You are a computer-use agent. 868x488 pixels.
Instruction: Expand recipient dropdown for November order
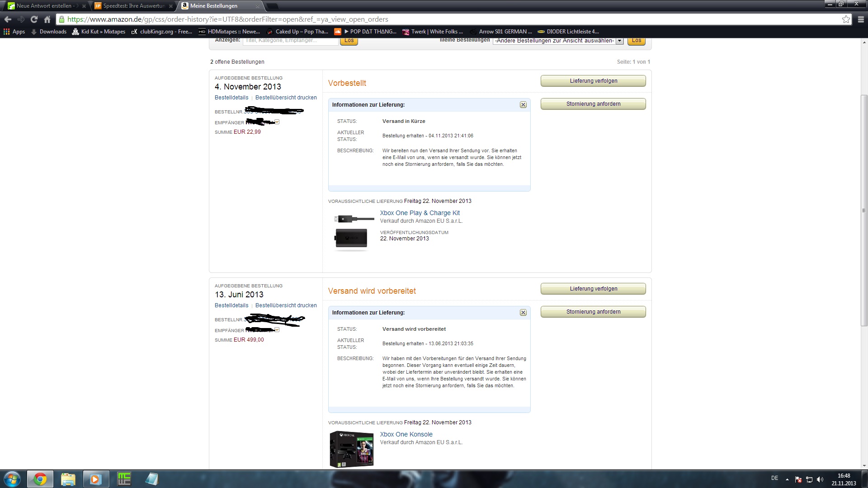(x=277, y=122)
